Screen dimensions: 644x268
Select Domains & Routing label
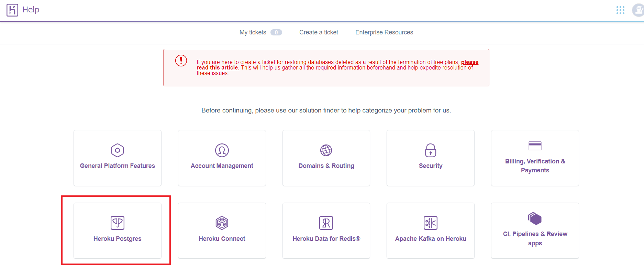coord(326,166)
